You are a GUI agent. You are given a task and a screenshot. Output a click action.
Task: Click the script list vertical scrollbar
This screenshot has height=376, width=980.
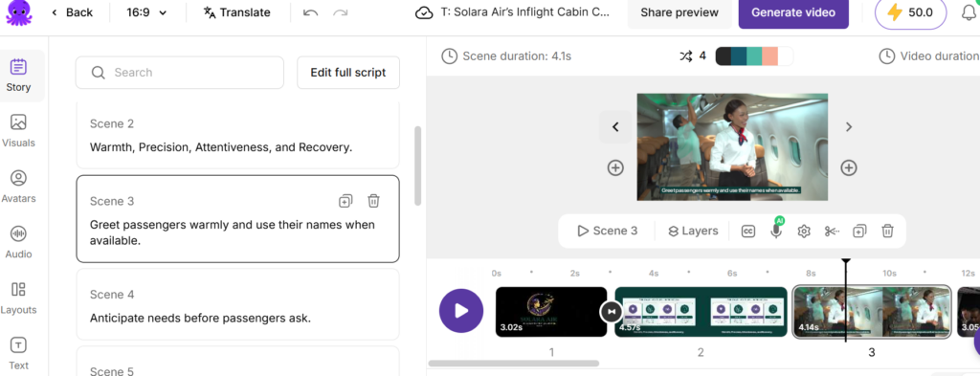(417, 166)
